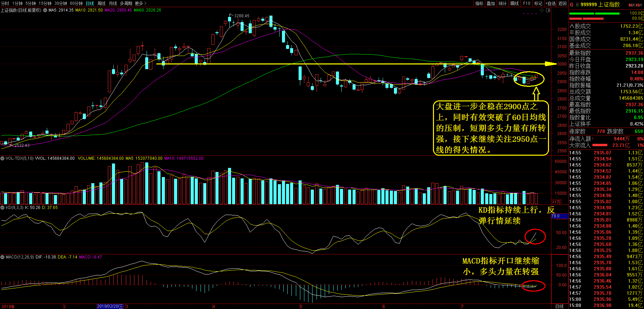Click the SG1 XG1 label
This screenshot has width=644, height=309.
coord(635,5)
